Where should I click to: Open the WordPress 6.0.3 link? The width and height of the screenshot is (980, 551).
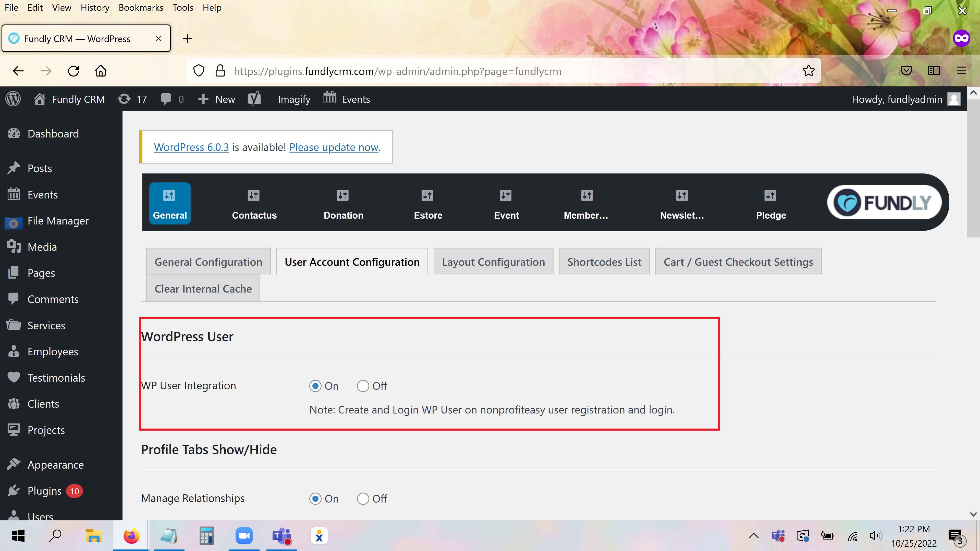tap(191, 147)
